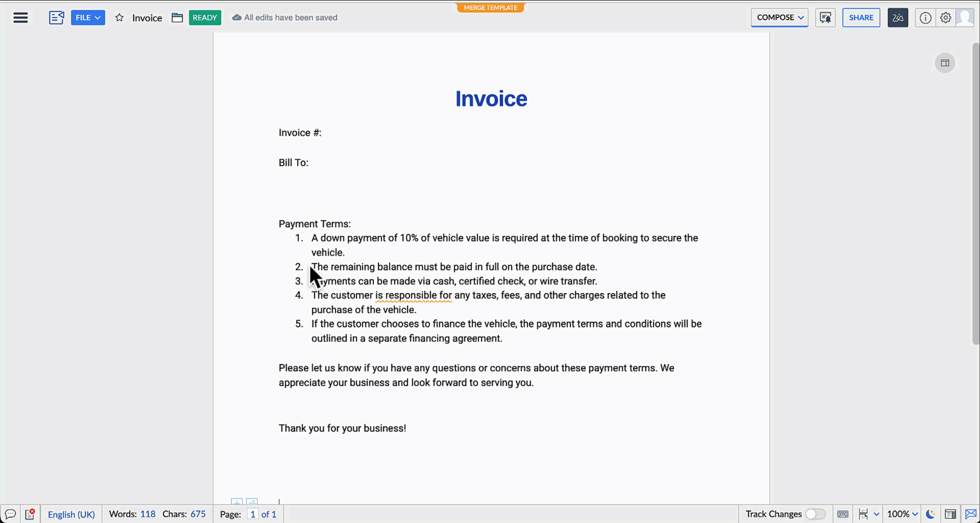Click the page number input field
The width and height of the screenshot is (980, 523).
tap(253, 514)
